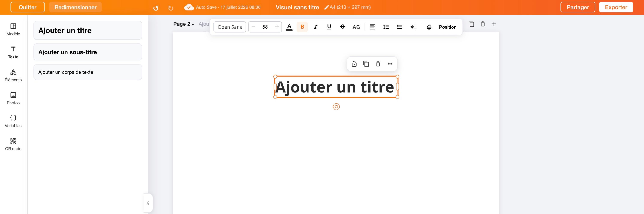Toggle underline formatting
Image resolution: width=644 pixels, height=214 pixels.
click(x=329, y=27)
